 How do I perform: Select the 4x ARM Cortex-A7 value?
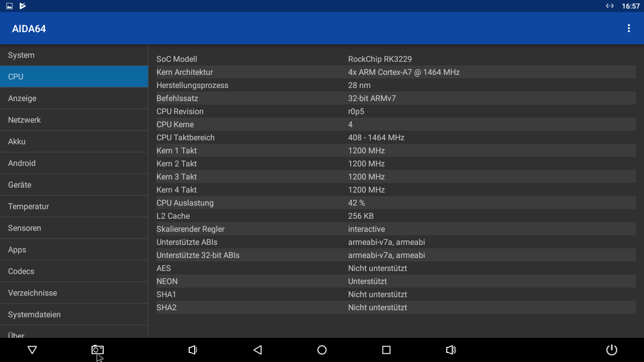click(x=404, y=72)
